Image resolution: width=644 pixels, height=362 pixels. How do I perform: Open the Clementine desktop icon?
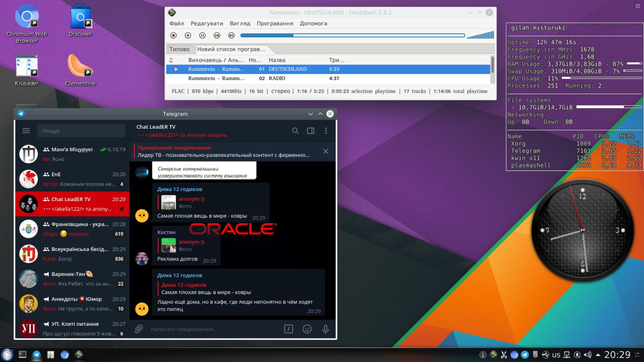point(80,70)
